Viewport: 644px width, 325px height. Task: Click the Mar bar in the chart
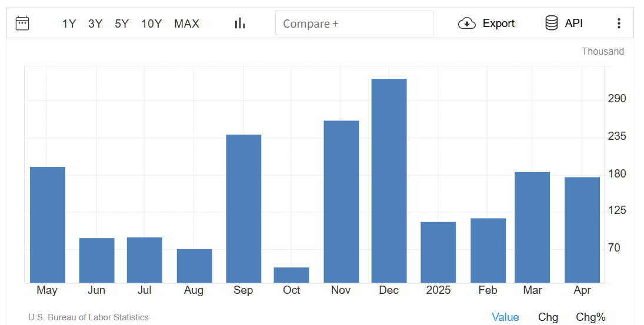click(532, 227)
